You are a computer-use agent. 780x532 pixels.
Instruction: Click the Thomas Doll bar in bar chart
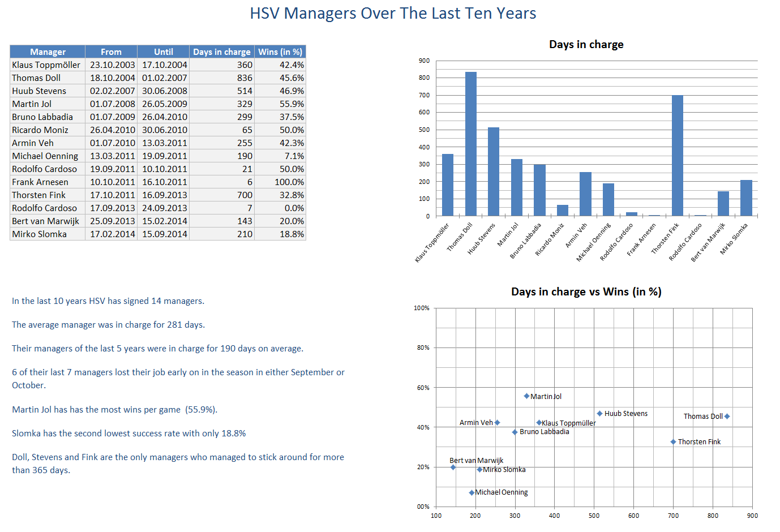[471, 144]
